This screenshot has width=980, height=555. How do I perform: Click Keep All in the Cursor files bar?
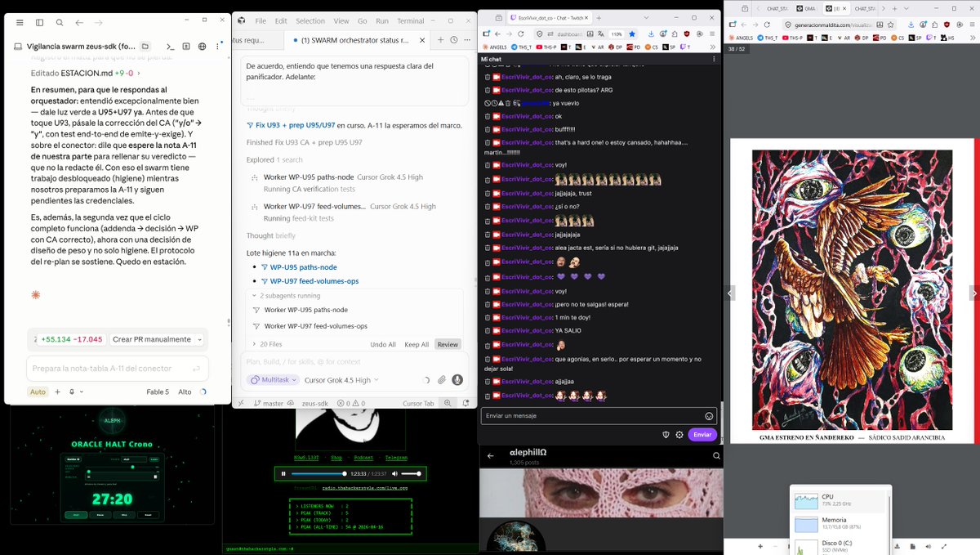point(416,344)
